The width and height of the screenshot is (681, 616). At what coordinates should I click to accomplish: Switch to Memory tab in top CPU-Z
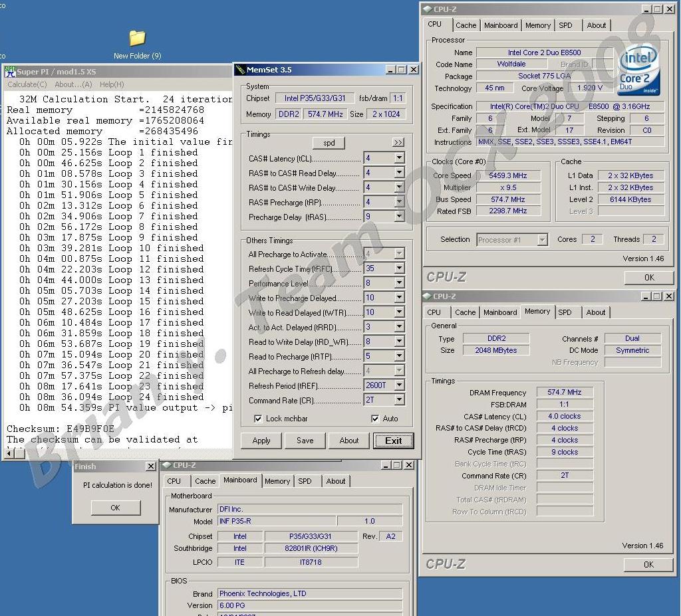(537, 25)
